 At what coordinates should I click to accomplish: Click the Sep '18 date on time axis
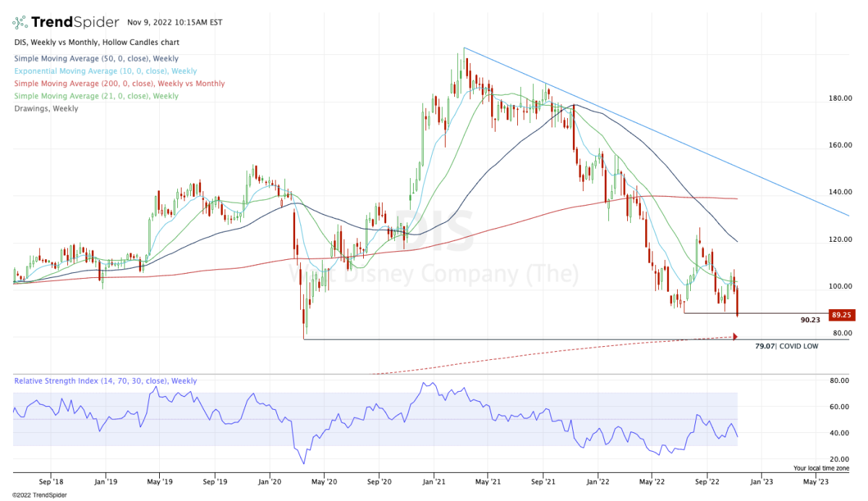click(51, 480)
